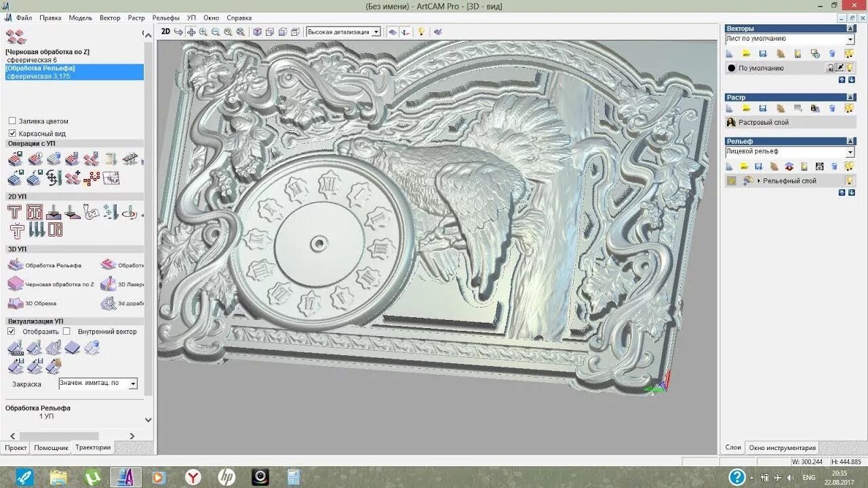Click the 3D Лазер toolpath button
Viewport: 868px width, 488px height.
122,284
